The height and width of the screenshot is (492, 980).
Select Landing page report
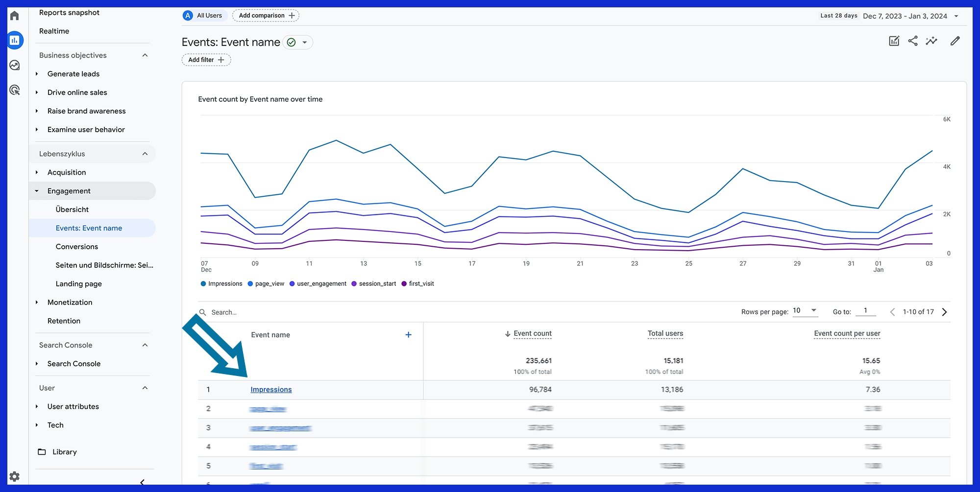(x=79, y=284)
